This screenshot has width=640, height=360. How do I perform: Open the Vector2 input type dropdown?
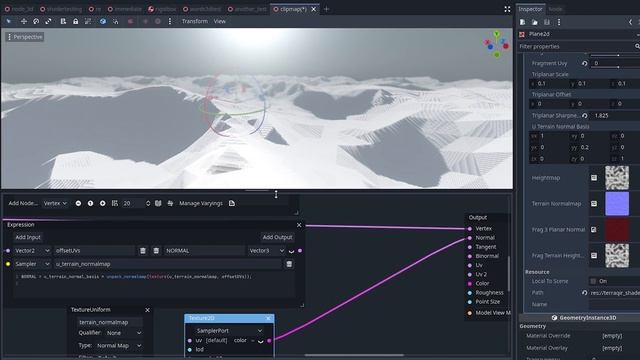click(32, 251)
